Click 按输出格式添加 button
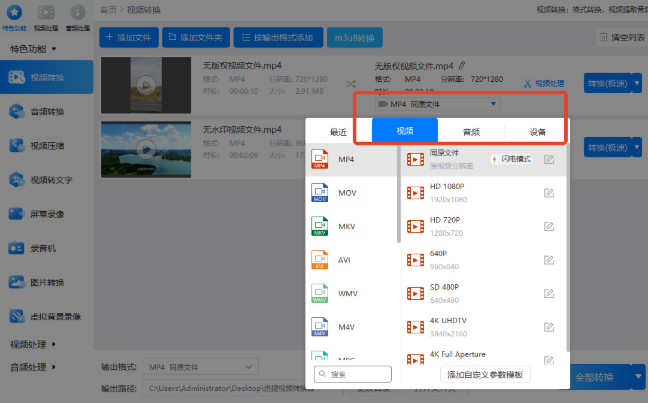648x403 pixels. click(279, 38)
